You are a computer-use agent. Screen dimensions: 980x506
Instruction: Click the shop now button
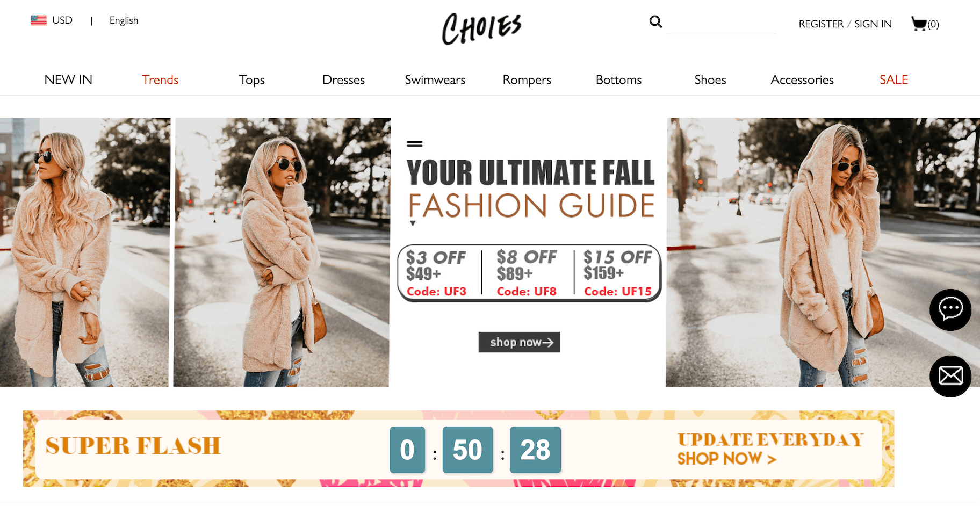coord(519,342)
